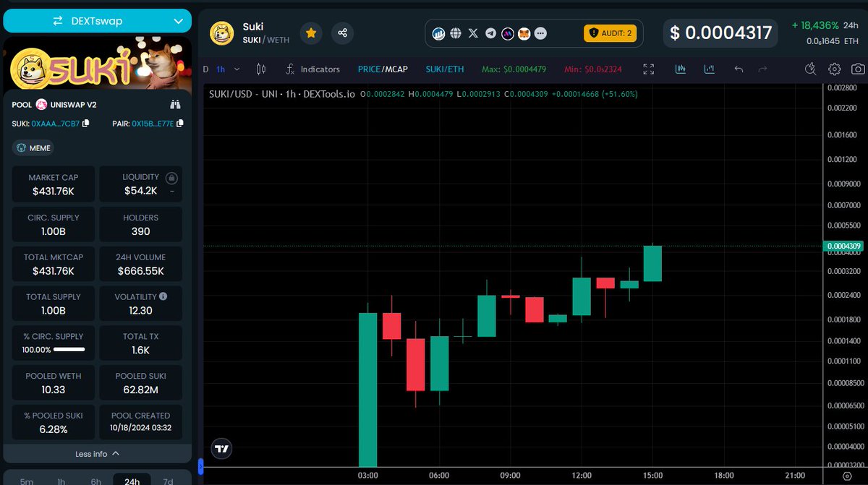This screenshot has height=485, width=868.
Task: Open the X (Twitter) social link icon
Action: [x=473, y=33]
